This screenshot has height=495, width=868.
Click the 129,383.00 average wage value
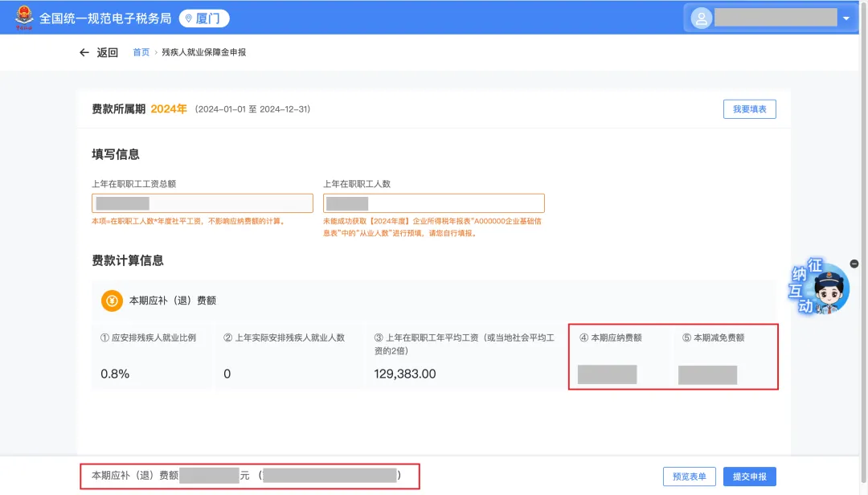tap(405, 374)
